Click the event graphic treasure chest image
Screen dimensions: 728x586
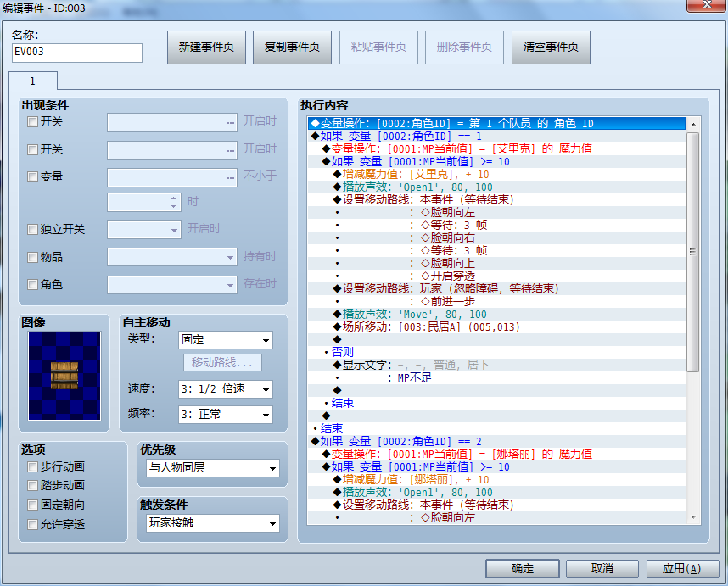[x=64, y=376]
